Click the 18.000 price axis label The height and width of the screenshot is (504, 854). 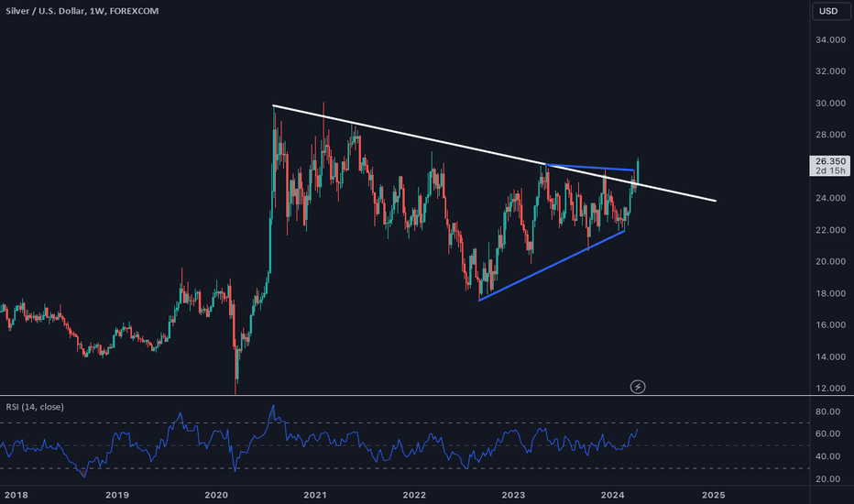[830, 293]
